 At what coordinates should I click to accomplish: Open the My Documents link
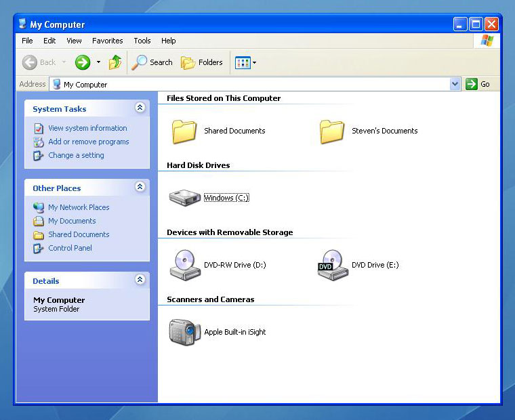click(73, 221)
